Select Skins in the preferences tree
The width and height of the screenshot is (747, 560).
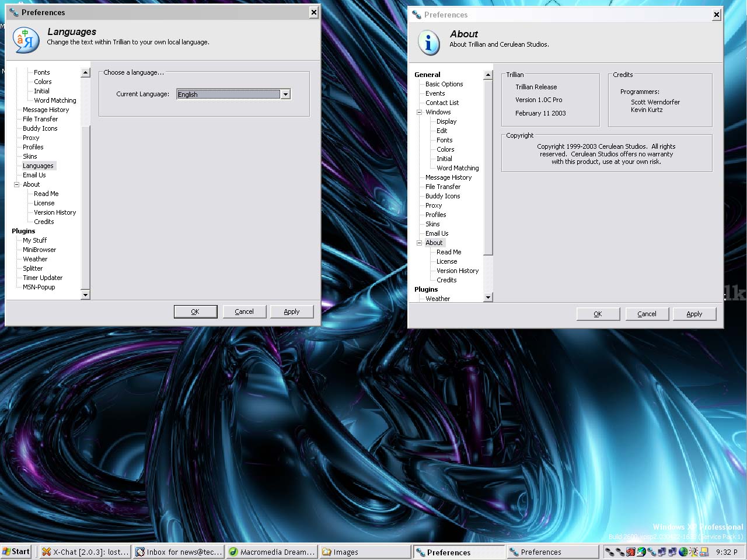(x=30, y=156)
